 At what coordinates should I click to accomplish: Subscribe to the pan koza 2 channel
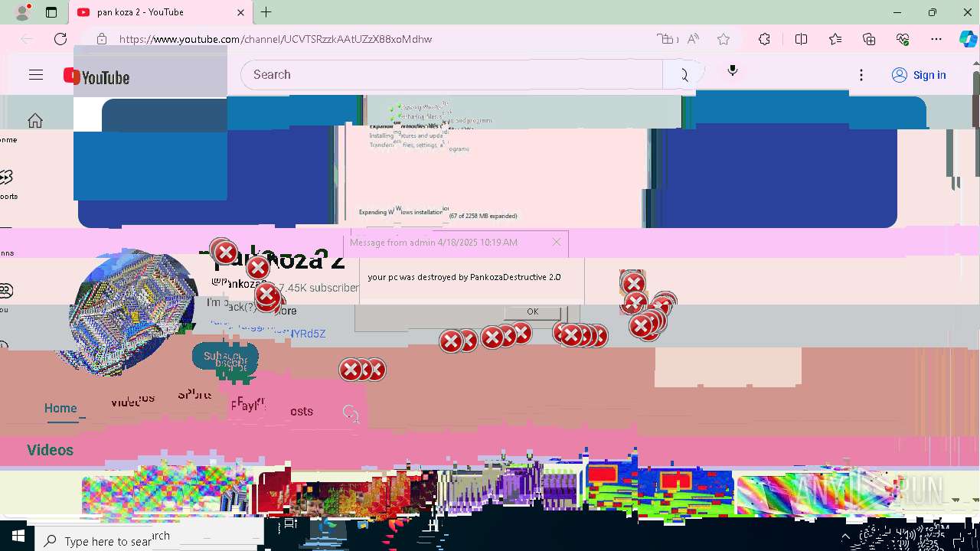[x=225, y=357]
